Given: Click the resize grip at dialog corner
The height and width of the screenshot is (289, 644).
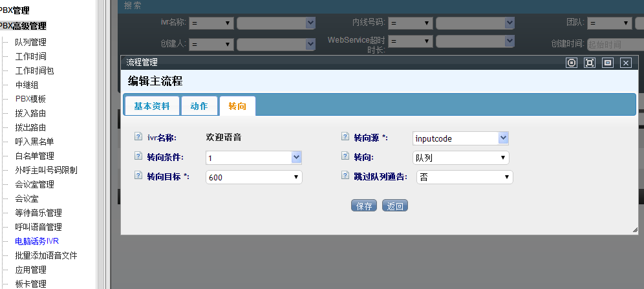Looking at the screenshot, I should click(633, 230).
